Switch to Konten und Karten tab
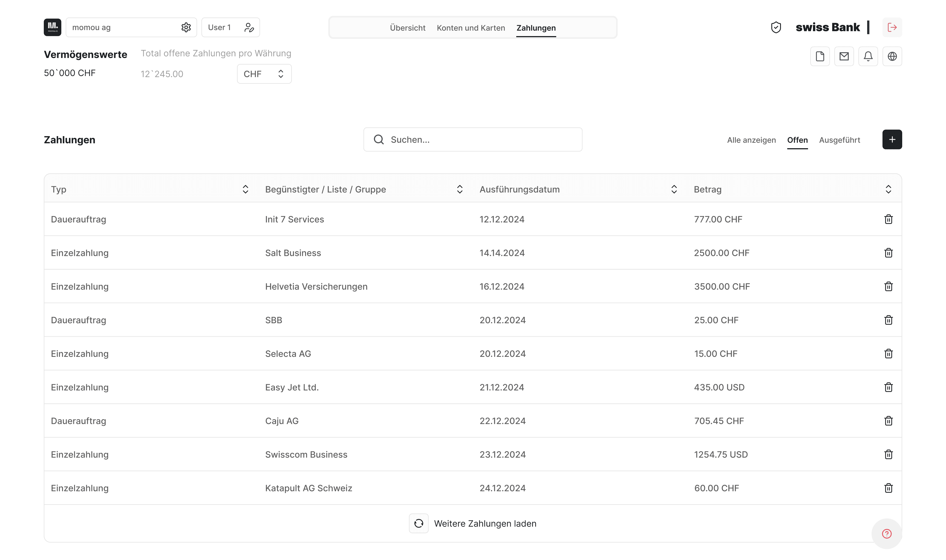This screenshot has height=560, width=946. click(x=471, y=28)
